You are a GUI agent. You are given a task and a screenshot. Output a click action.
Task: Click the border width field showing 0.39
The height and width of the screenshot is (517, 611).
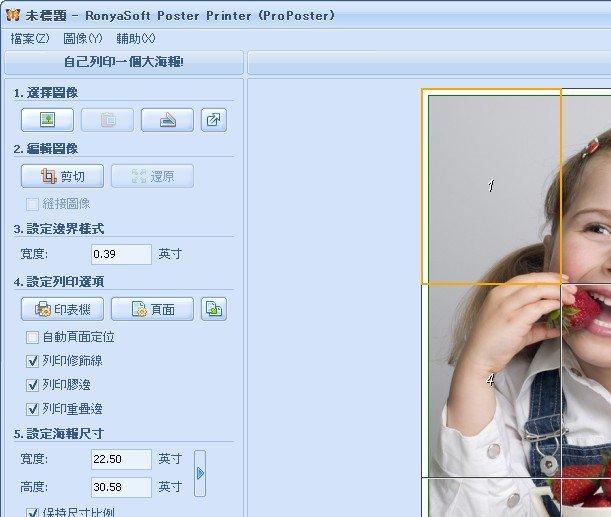coord(121,254)
